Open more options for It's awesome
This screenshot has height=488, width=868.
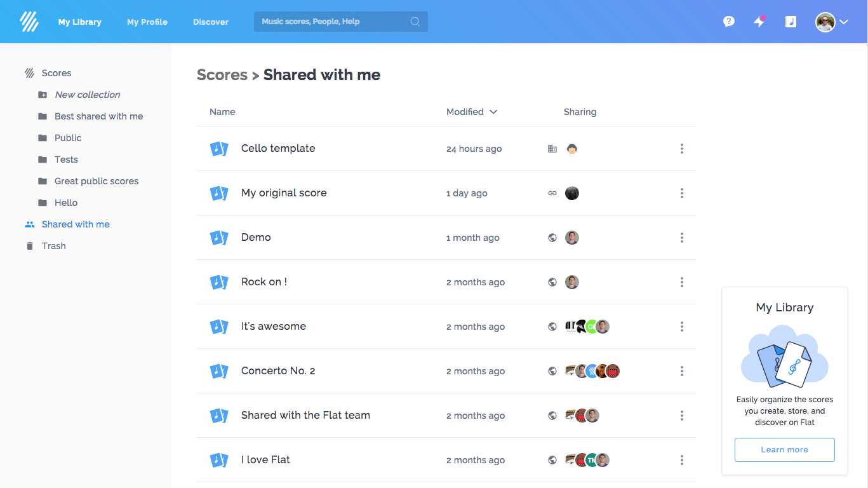click(682, 327)
